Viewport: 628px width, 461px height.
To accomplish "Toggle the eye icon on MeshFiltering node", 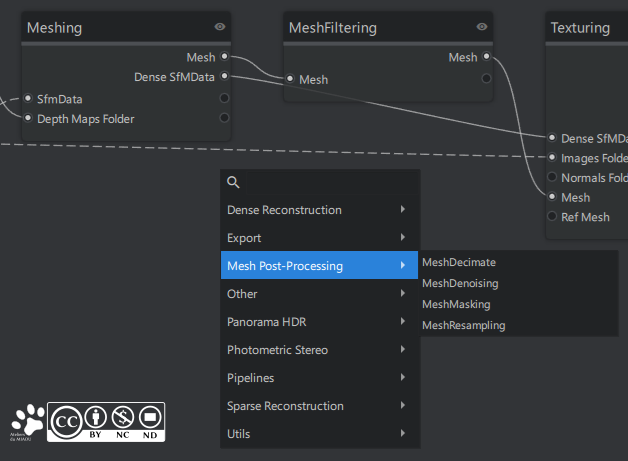I will click(x=482, y=27).
